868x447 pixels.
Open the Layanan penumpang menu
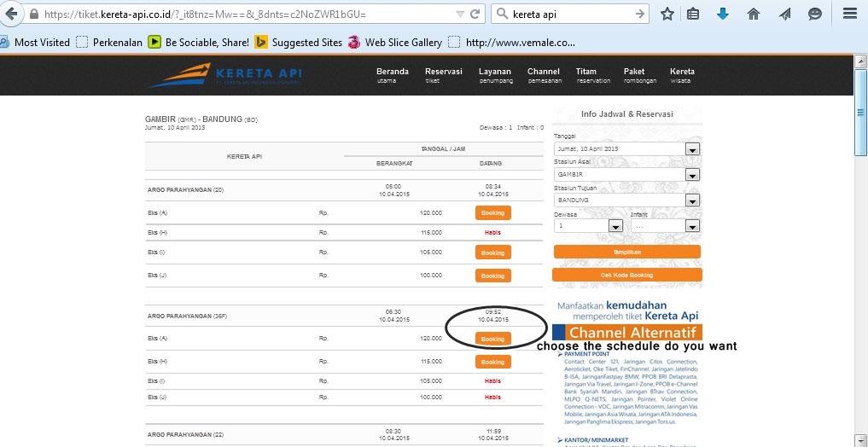click(x=495, y=75)
